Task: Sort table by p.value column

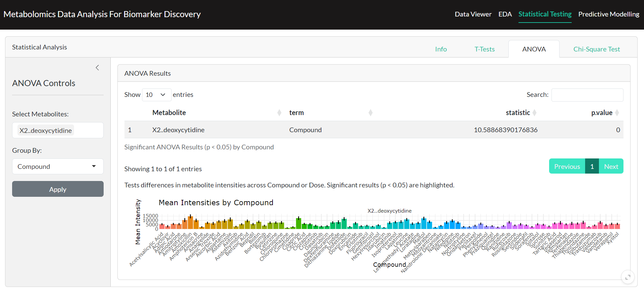Action: click(x=582, y=113)
